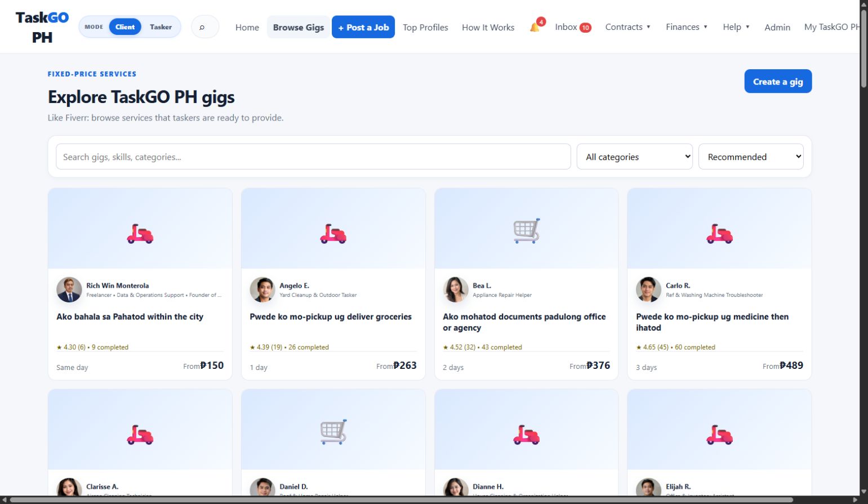This screenshot has height=504, width=868.
Task: Click the TaskGO PH logo
Action: pyautogui.click(x=42, y=27)
